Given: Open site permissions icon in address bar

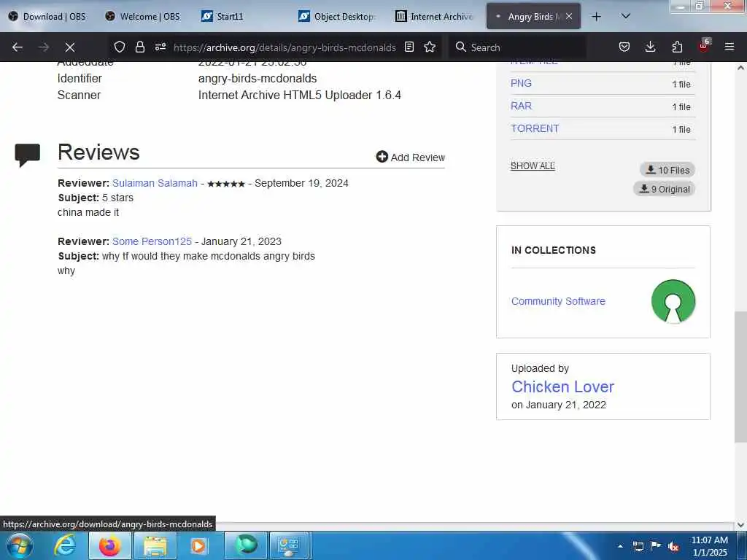Looking at the screenshot, I should (x=160, y=47).
